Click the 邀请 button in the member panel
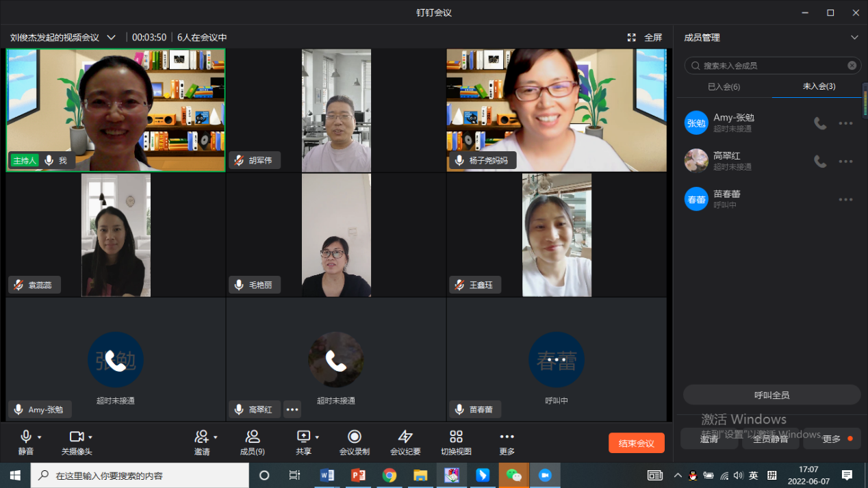This screenshot has height=488, width=868. tap(709, 439)
